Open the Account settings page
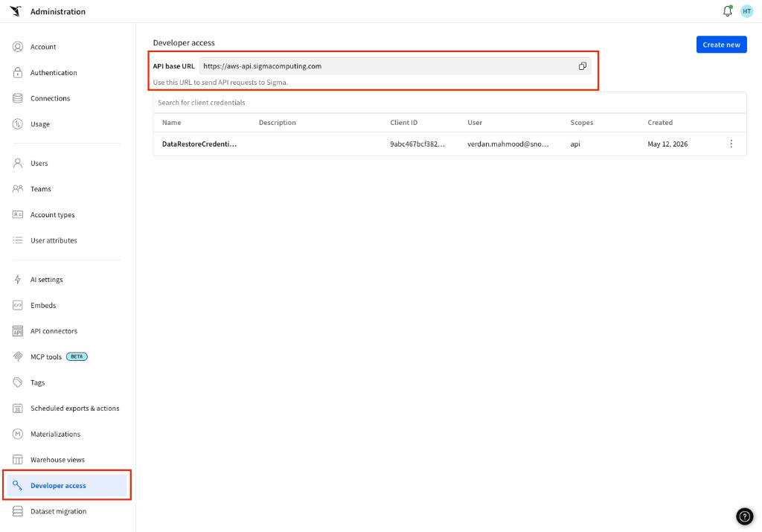This screenshot has width=762, height=532. click(x=42, y=47)
